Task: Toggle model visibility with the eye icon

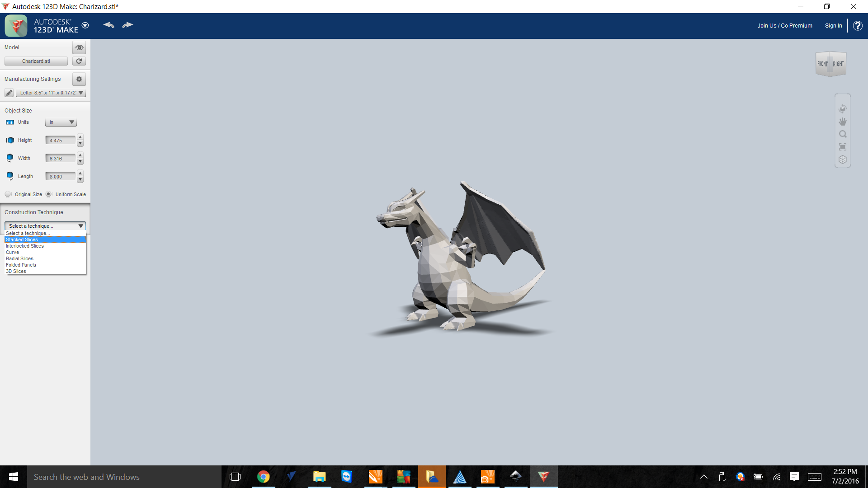Action: click(x=79, y=47)
